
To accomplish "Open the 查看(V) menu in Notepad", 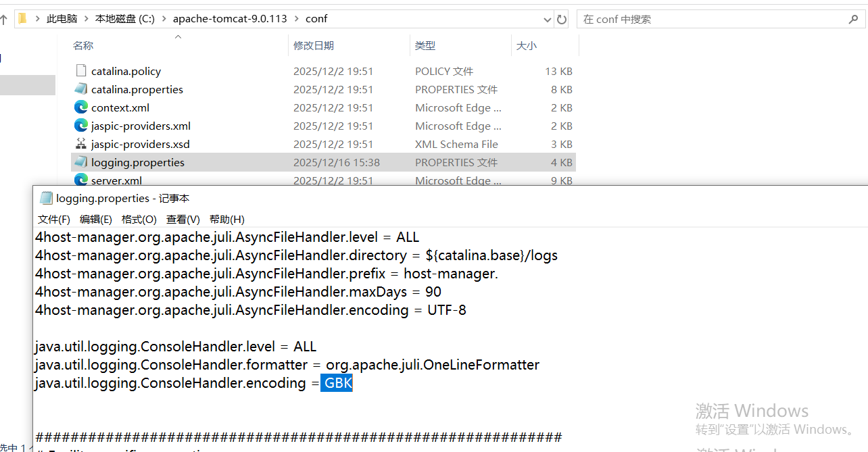I will 183,220.
